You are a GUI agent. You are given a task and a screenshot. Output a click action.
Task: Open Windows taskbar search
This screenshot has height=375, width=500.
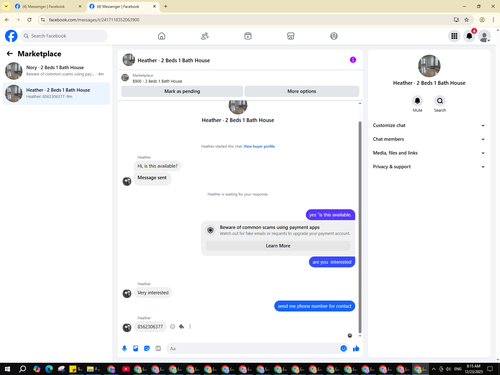[x=22, y=369]
